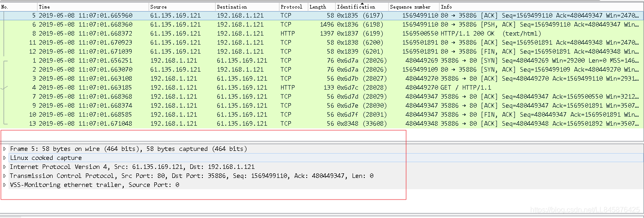Select packet 1 SYN row
Screen dimensions: 644x218
(322, 60)
